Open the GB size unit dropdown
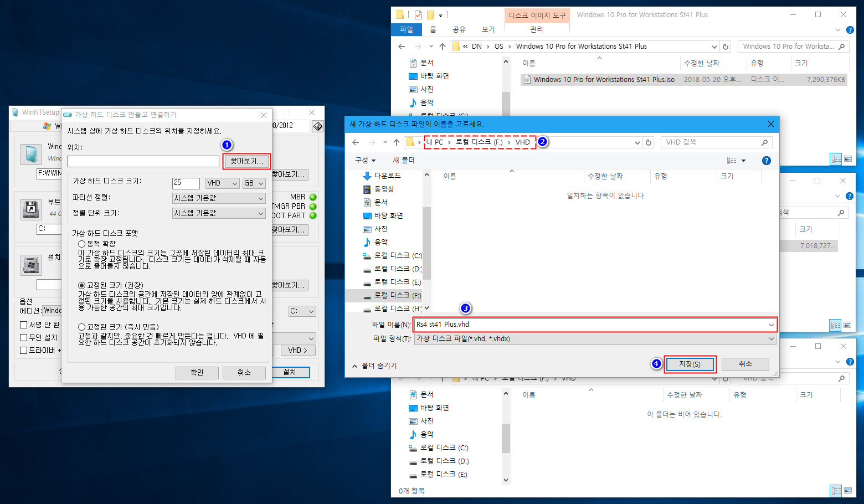This screenshot has height=504, width=864. (254, 183)
